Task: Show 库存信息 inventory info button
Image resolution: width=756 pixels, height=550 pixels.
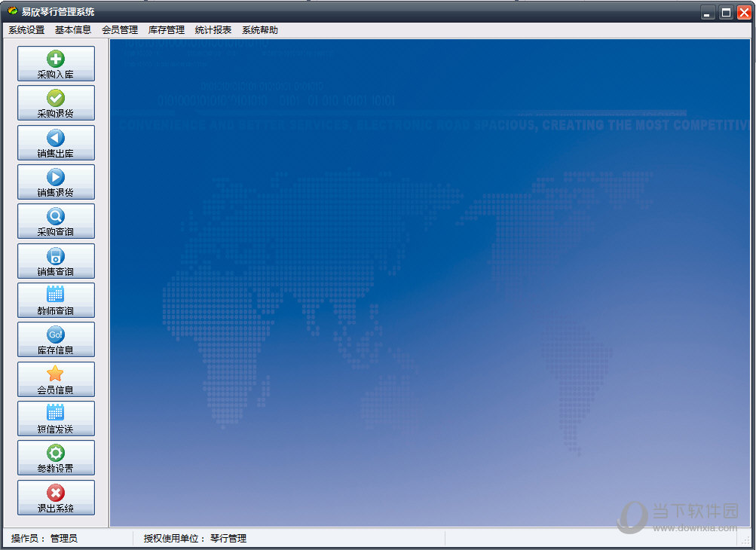Action: tap(56, 339)
